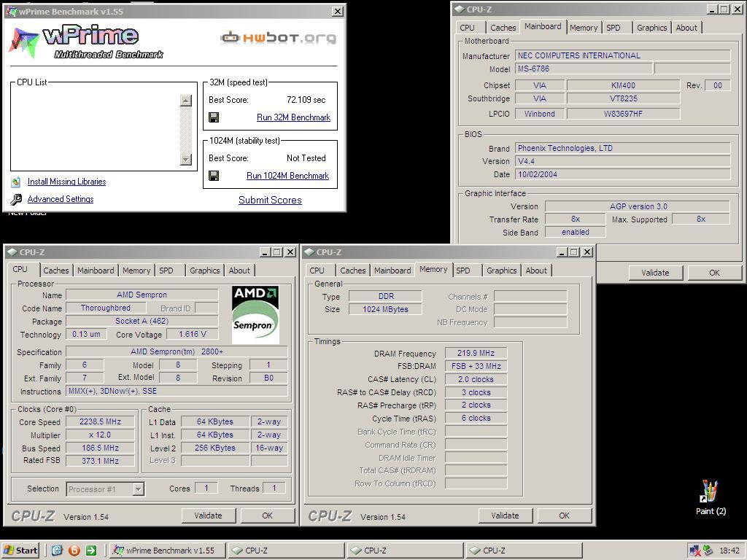Click the green arrow quick launch icon
The width and height of the screenshot is (747, 560).
point(91,551)
